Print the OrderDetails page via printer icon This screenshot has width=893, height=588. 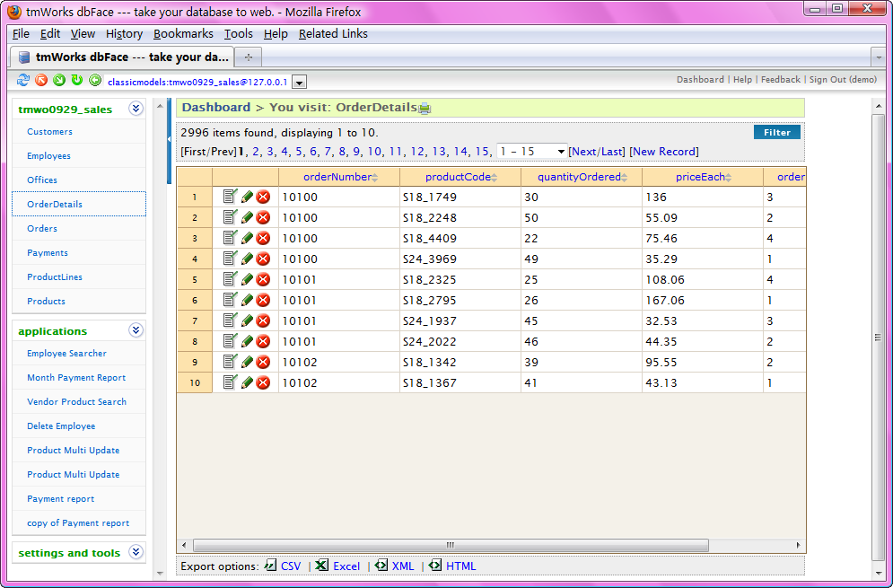click(x=425, y=109)
